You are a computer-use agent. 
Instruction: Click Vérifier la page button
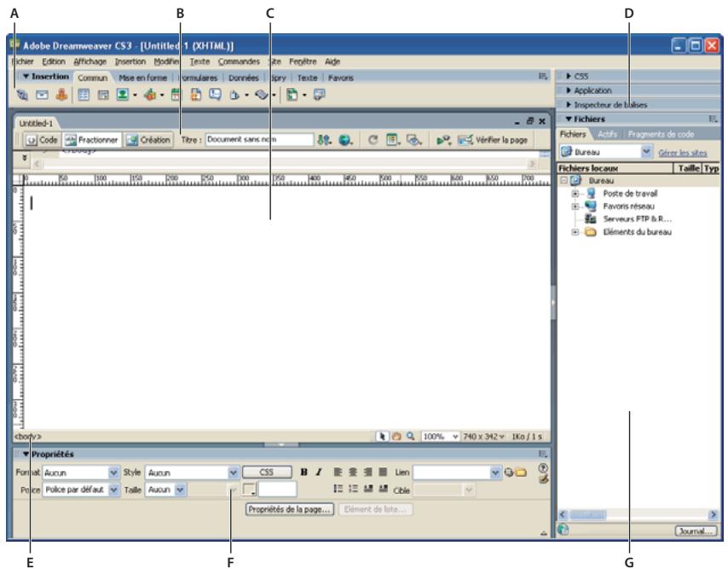coord(493,139)
